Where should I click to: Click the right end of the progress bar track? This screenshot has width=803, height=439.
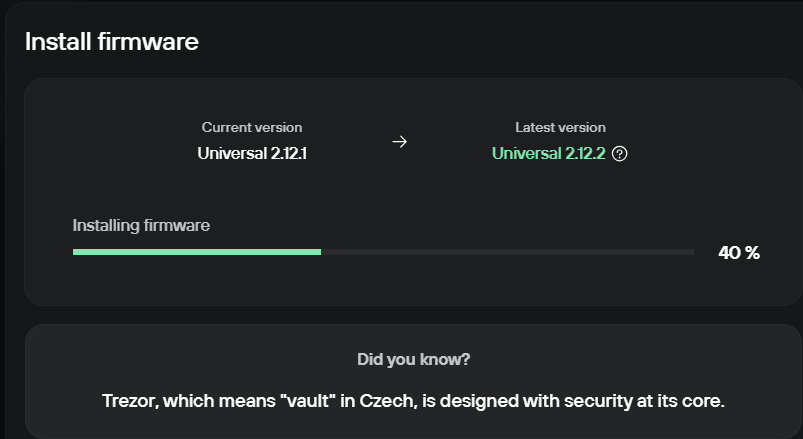coord(691,252)
